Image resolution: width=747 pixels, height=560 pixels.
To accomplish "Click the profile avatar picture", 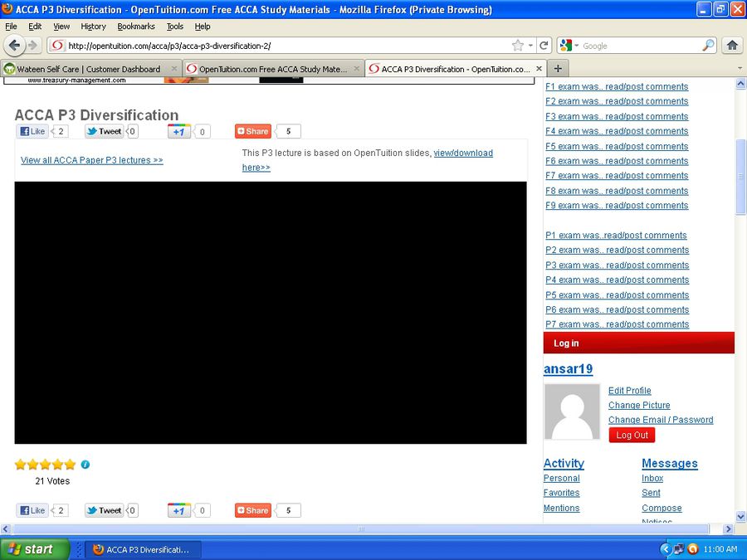I will 572,411.
